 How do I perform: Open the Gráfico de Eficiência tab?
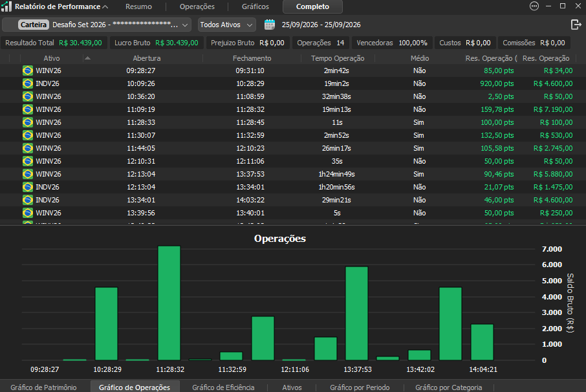click(223, 387)
